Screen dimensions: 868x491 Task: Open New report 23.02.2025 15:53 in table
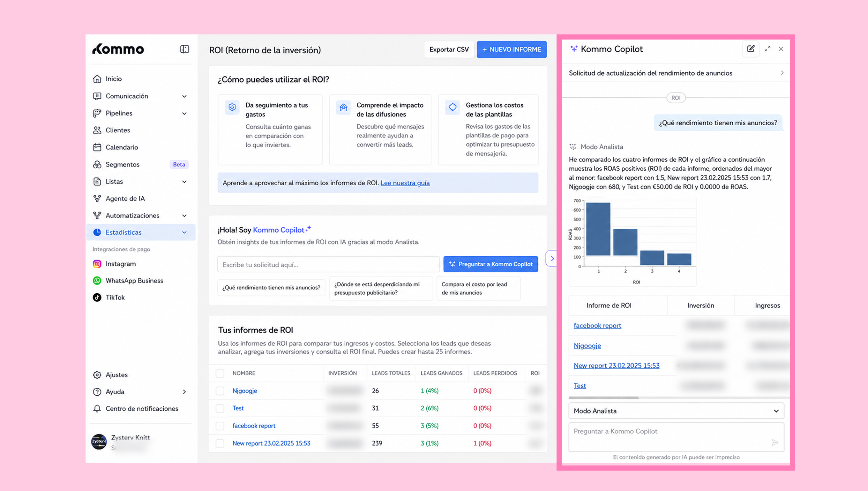(x=271, y=443)
